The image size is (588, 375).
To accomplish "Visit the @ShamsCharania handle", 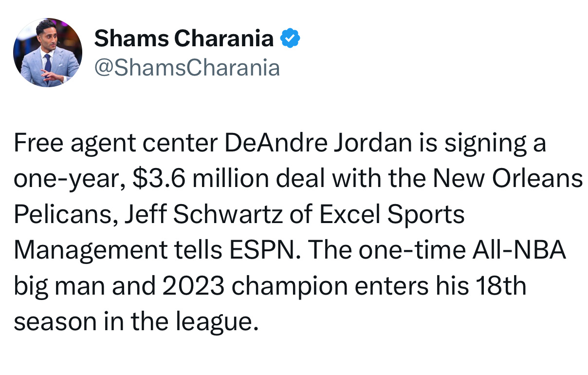I will click(187, 68).
